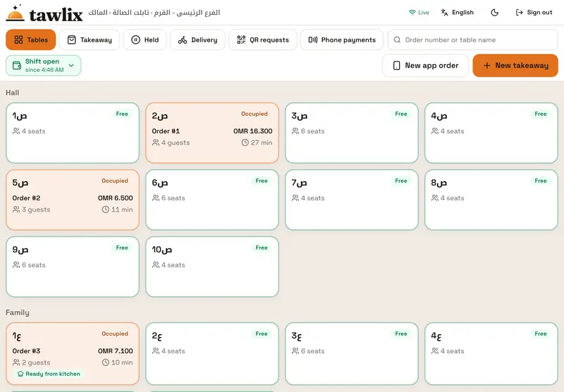Click the Live wifi status icon

tap(412, 12)
